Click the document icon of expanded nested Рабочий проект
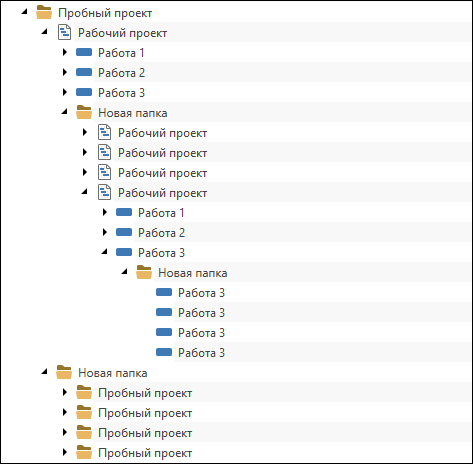The height and width of the screenshot is (464, 473). click(x=104, y=192)
